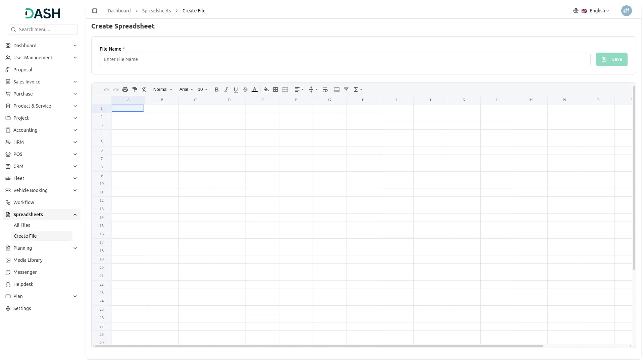Open the user avatar menu
The width and height of the screenshot is (644, 362).
tap(626, 11)
